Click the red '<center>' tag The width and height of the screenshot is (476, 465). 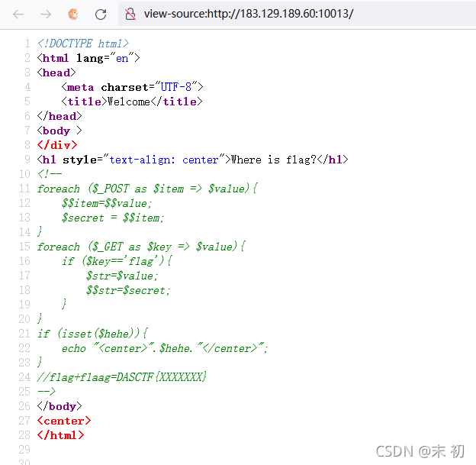coord(64,421)
